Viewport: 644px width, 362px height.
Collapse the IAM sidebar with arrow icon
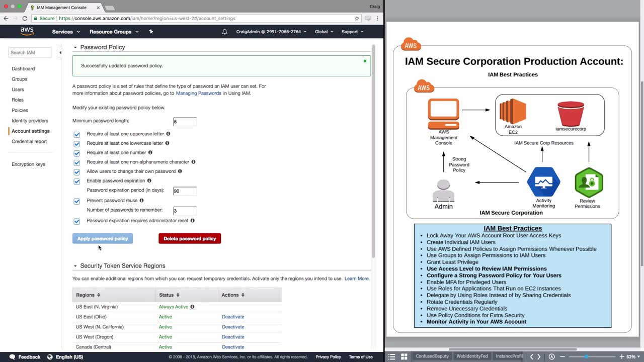point(60,52)
